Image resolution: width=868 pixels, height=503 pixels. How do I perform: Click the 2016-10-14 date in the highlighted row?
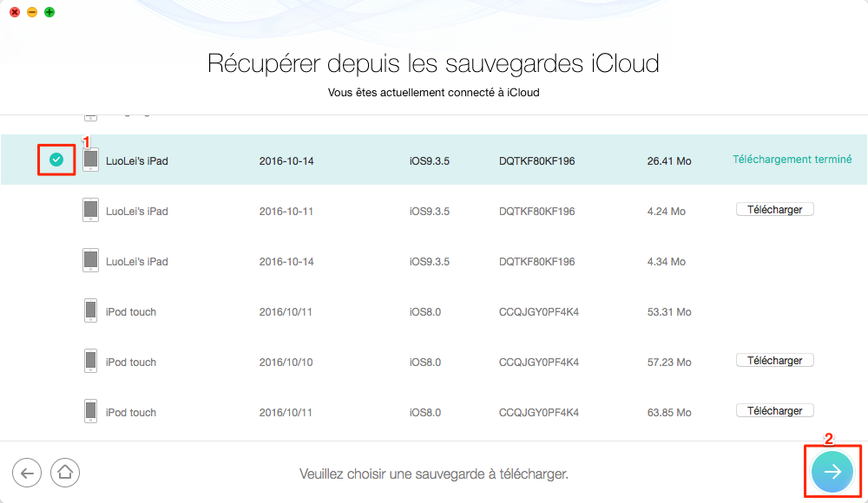pos(286,161)
